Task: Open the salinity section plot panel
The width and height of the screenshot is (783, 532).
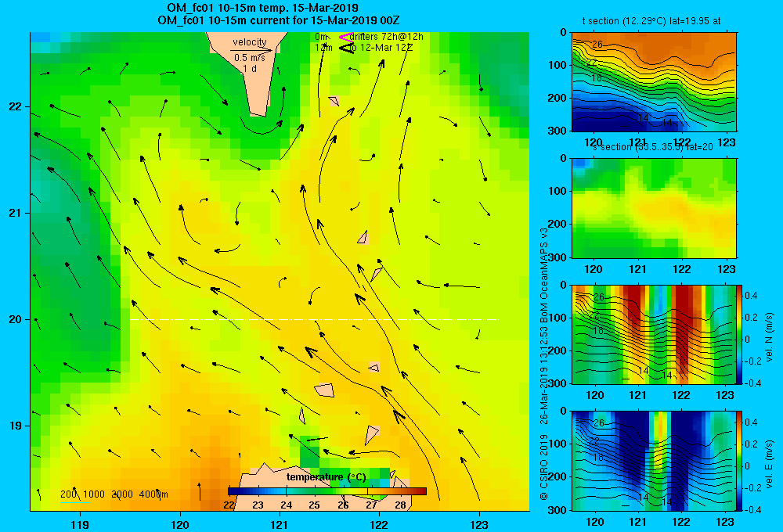Action: click(x=654, y=208)
